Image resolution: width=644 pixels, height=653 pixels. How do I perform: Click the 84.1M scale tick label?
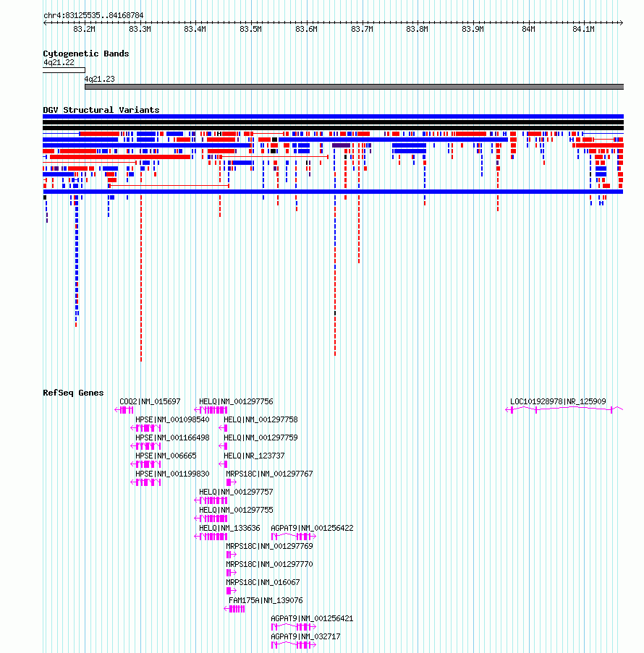[x=583, y=29]
